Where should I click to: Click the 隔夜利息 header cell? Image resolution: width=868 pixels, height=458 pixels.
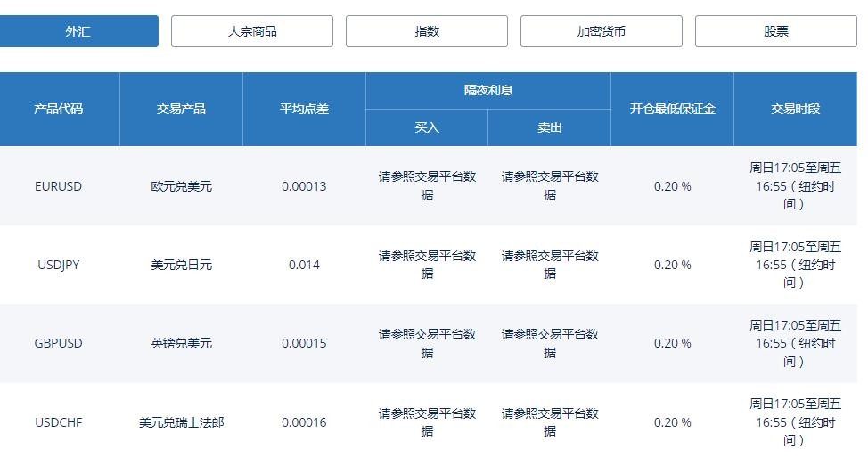488,90
